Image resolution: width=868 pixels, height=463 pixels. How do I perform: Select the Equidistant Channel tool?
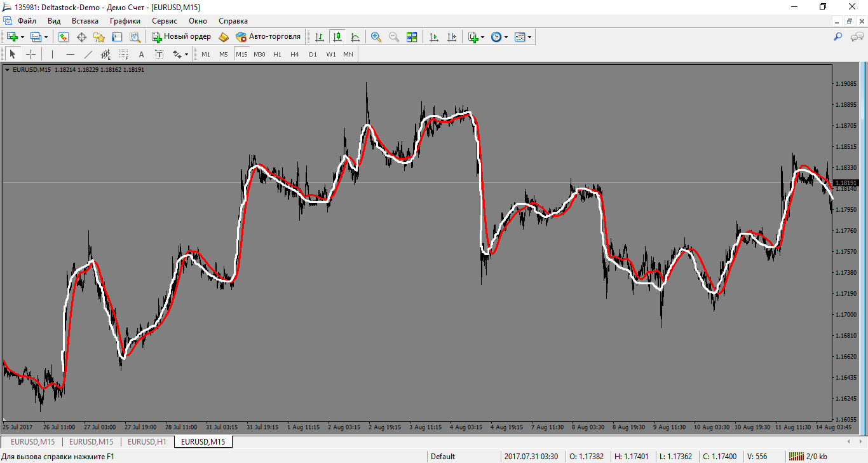click(106, 54)
